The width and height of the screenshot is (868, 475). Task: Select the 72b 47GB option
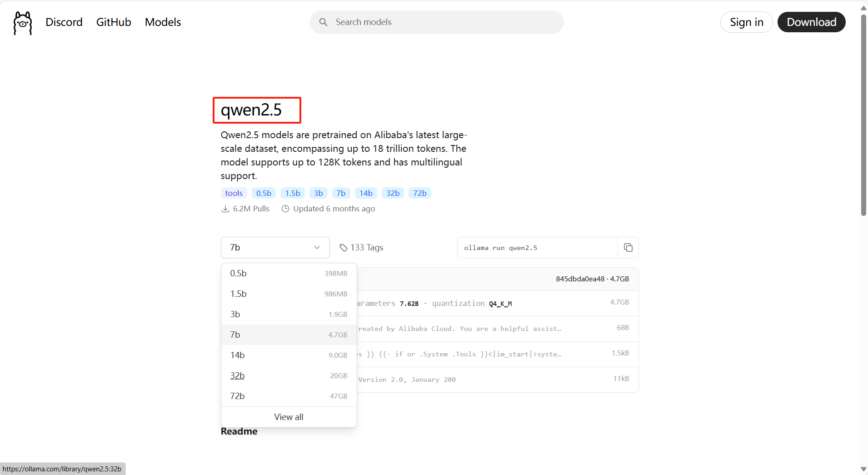pyautogui.click(x=289, y=396)
